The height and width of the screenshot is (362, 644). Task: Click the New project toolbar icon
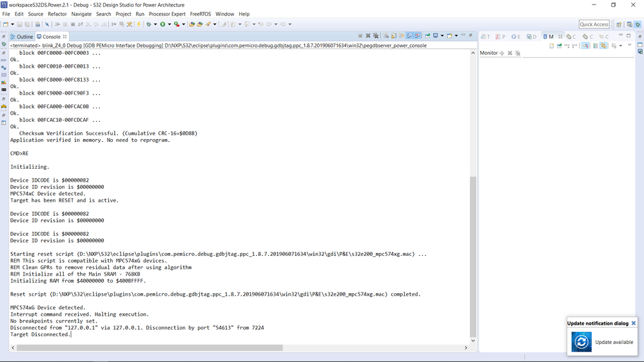click(x=5, y=24)
